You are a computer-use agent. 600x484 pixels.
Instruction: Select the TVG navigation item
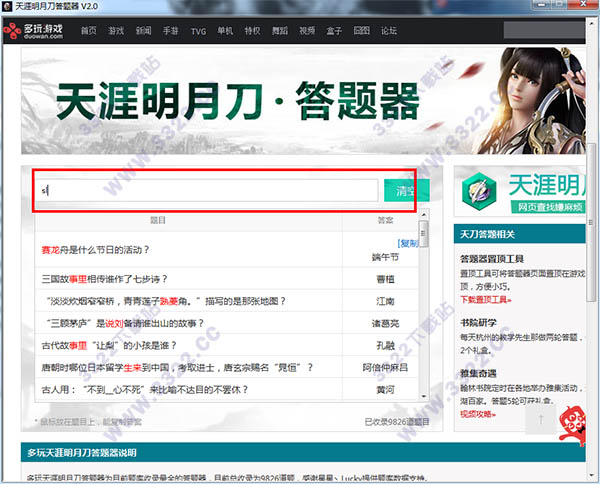[x=200, y=32]
